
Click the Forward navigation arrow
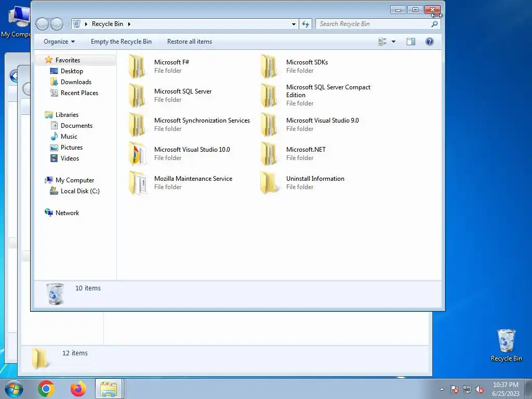(57, 24)
